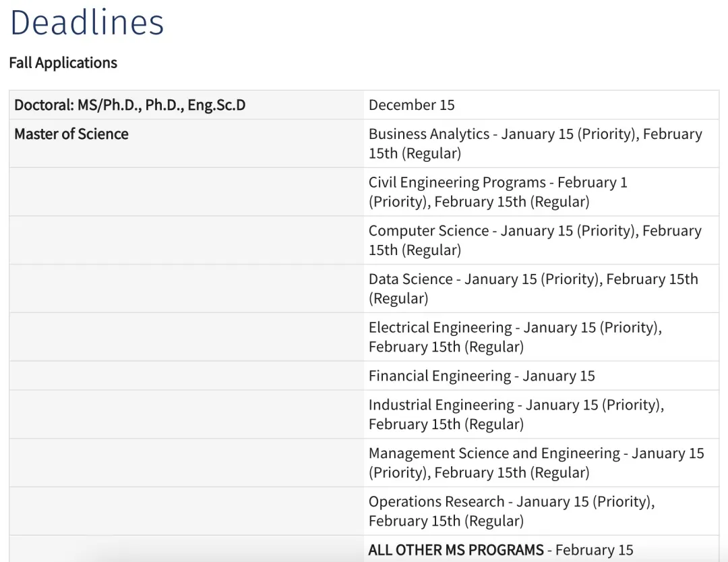Click the Deadlines page heading
This screenshot has width=728, height=562.
pos(87,23)
